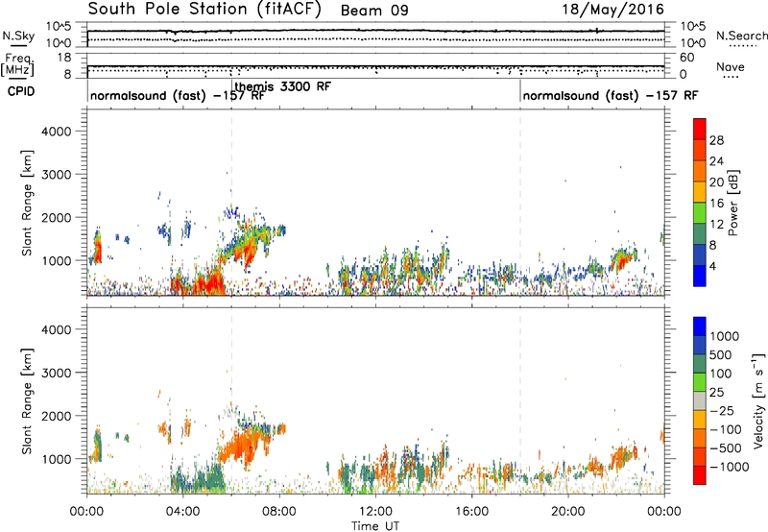Click the first 'normalsound (fast)' label at 00:00
Image resolution: width=768 pixels, height=532 pixels.
[x=178, y=95]
